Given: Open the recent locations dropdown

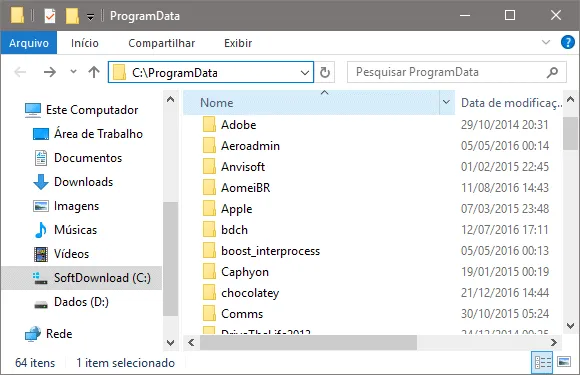Looking at the screenshot, I should 73,71.
